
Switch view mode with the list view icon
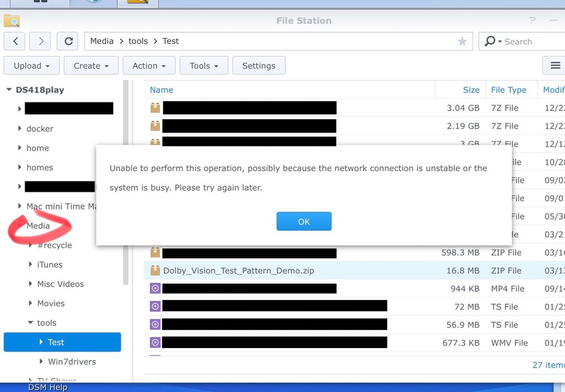click(x=555, y=65)
